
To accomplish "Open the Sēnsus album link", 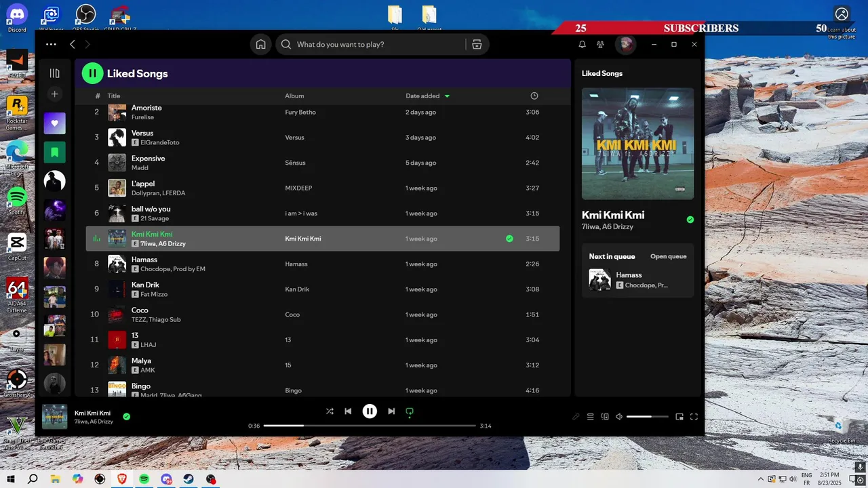I will tap(295, 163).
